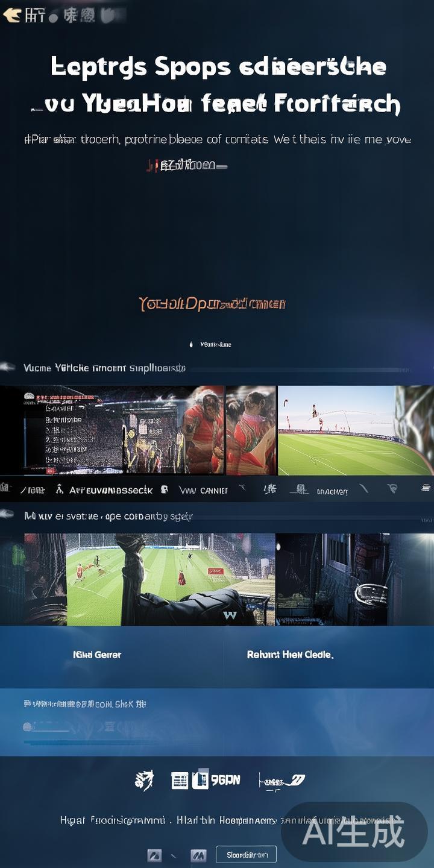
Task: Open the shield-shaped dropdown near the toolbar's right end
Action: coord(393,489)
